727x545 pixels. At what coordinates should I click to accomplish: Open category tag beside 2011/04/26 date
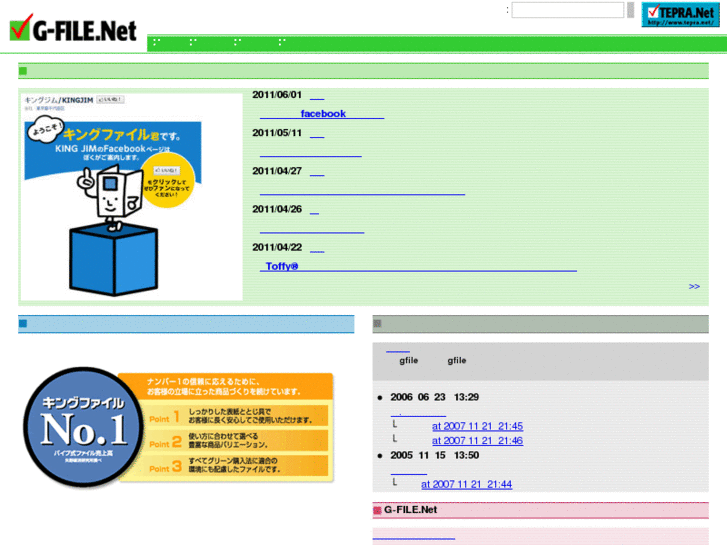pyautogui.click(x=314, y=210)
